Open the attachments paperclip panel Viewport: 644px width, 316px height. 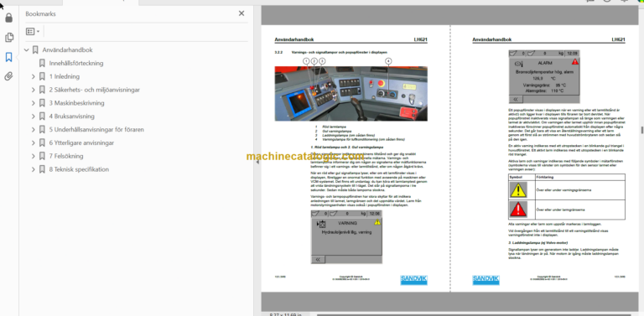pos(8,76)
